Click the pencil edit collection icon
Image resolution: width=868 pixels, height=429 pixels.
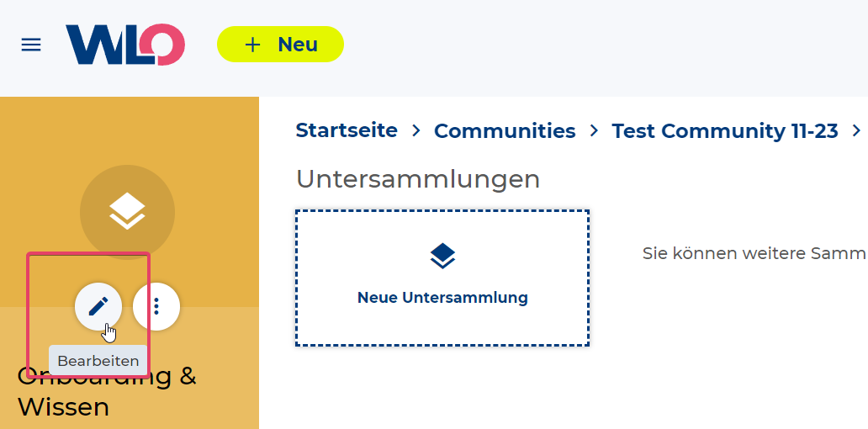(x=98, y=306)
